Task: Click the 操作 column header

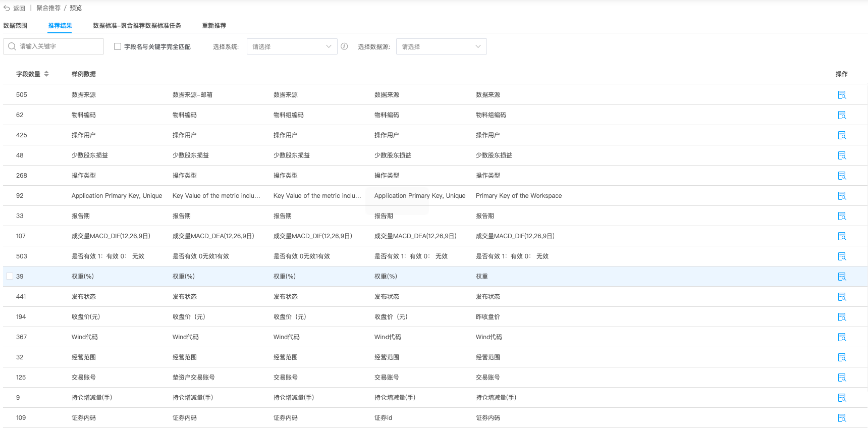Action: coord(842,74)
